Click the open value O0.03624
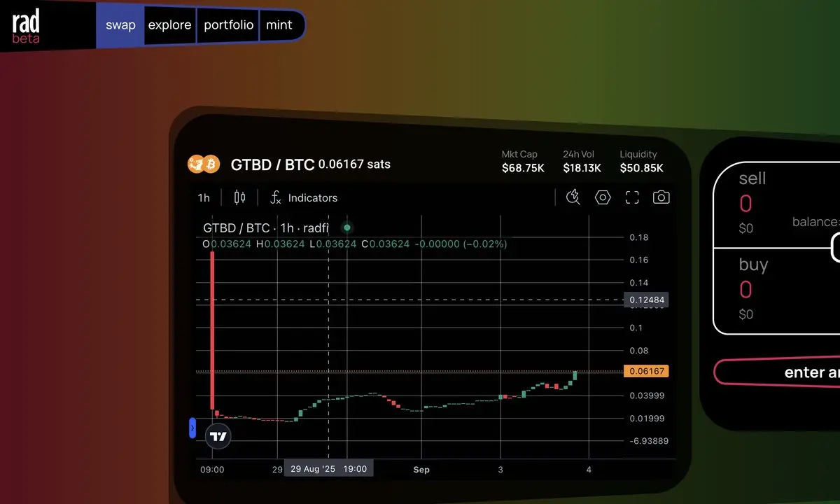Screen dimensions: 840x504 (x=227, y=244)
